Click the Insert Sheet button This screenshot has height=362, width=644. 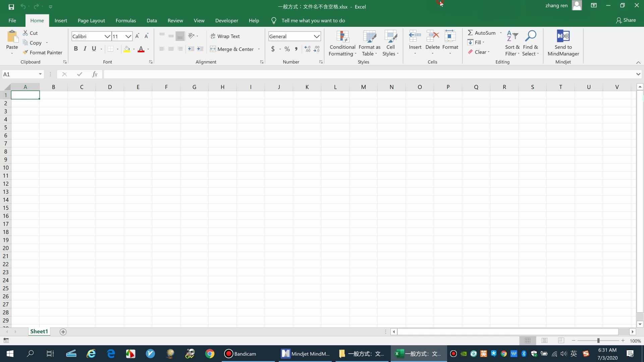63,331
